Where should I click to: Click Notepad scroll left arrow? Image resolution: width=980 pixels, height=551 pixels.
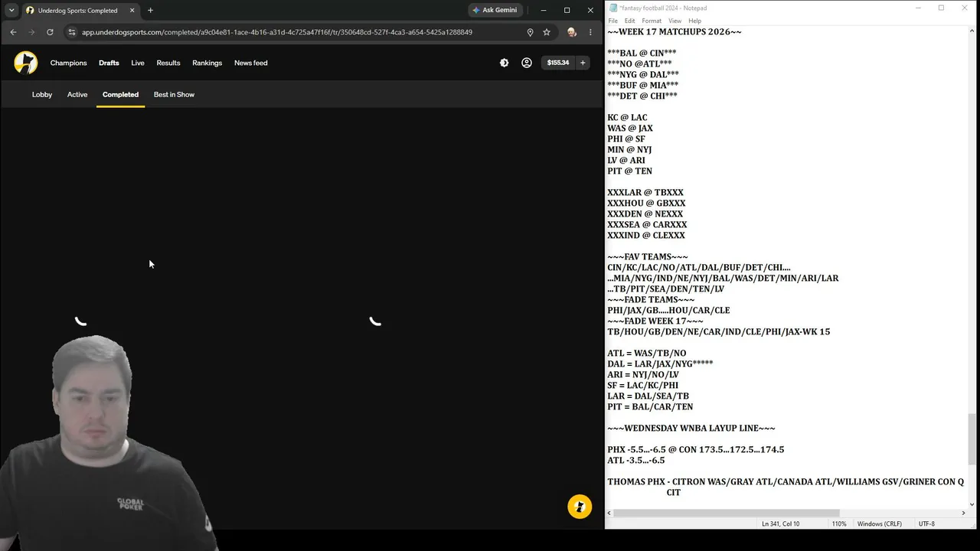tap(609, 513)
